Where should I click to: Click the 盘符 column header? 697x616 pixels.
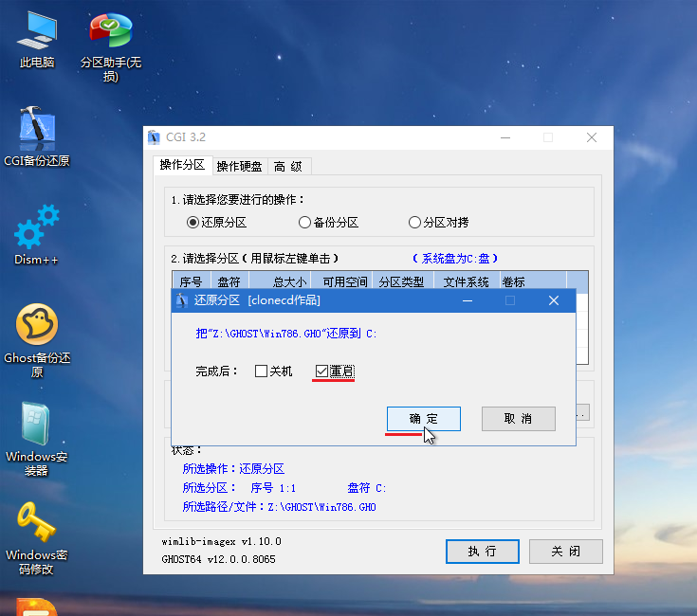pyautogui.click(x=229, y=282)
